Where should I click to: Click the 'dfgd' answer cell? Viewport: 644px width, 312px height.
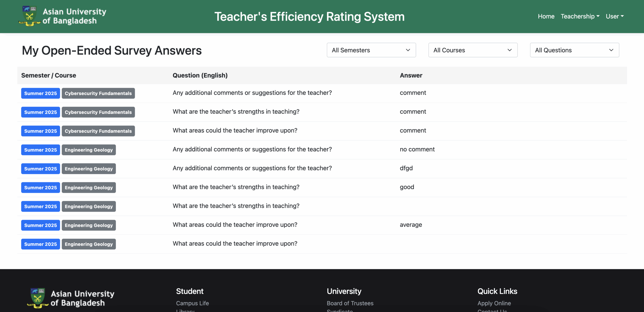point(406,168)
